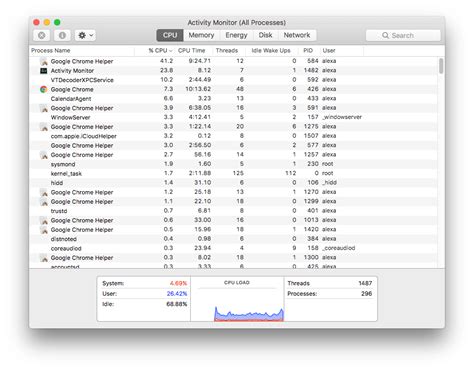Viewport: 474px width, 370px height.
Task: Select the kernel_task process
Action: pos(233,173)
